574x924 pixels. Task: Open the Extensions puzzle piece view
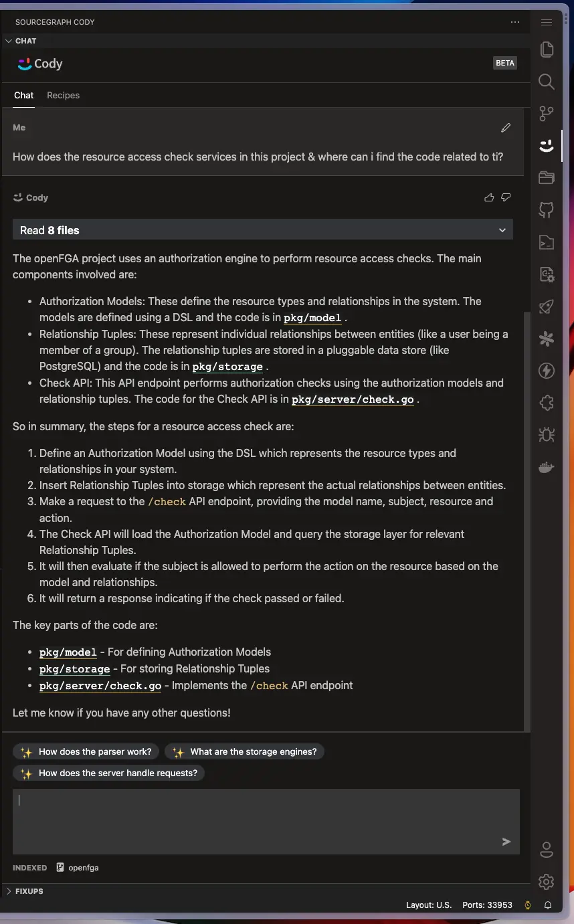547,403
